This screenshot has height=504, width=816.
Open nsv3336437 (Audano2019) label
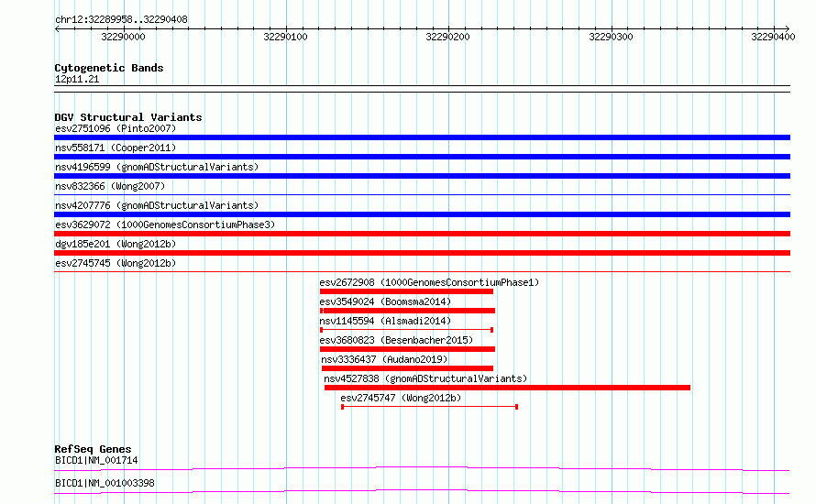tap(384, 359)
